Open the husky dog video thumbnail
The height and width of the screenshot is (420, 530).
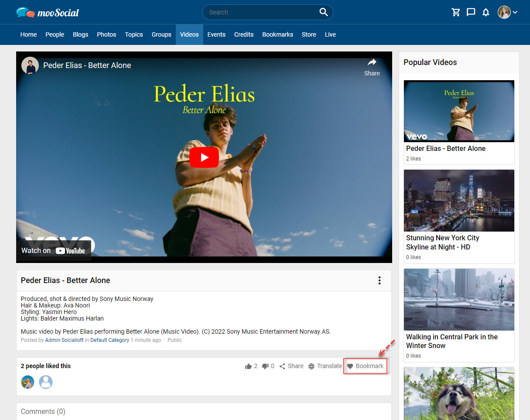(459, 393)
